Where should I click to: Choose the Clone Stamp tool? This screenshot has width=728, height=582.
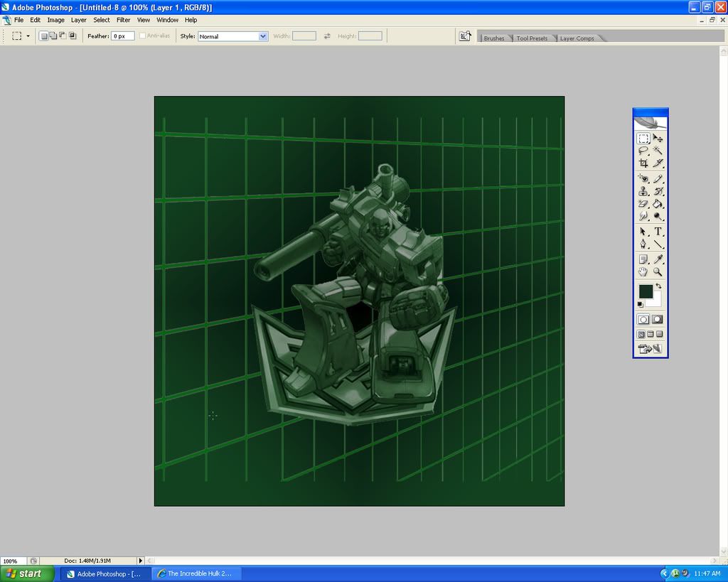tap(643, 191)
